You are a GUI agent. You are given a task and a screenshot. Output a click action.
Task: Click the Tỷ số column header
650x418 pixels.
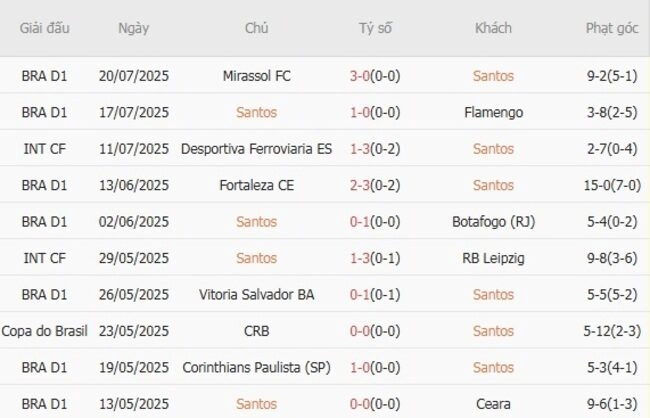375,28
